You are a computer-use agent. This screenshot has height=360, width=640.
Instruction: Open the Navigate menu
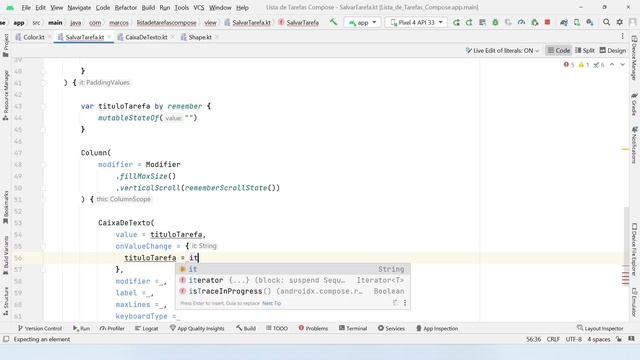click(x=79, y=7)
